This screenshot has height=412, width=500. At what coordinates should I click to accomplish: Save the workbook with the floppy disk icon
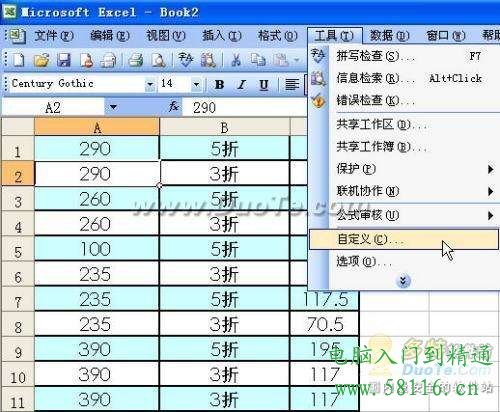(64, 60)
